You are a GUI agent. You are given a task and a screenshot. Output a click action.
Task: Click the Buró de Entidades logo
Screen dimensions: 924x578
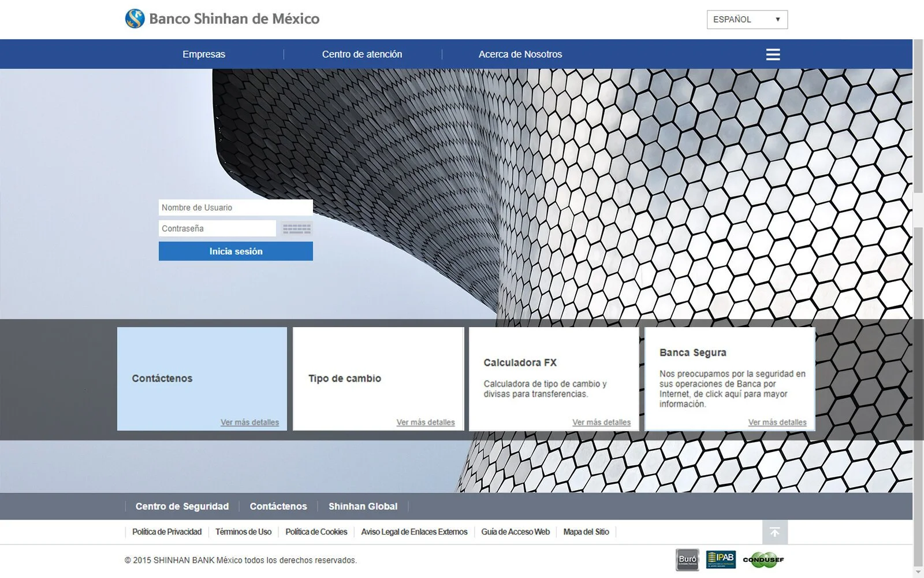tap(687, 560)
